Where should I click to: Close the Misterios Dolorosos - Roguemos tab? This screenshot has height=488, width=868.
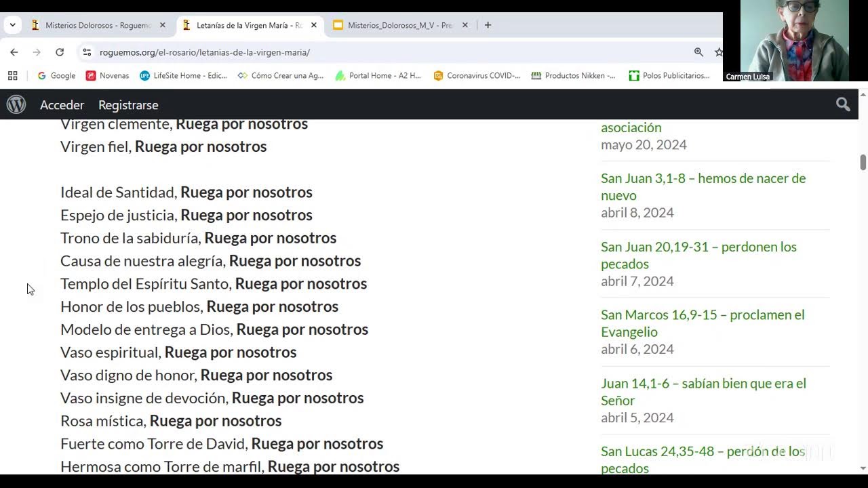pos(162,25)
